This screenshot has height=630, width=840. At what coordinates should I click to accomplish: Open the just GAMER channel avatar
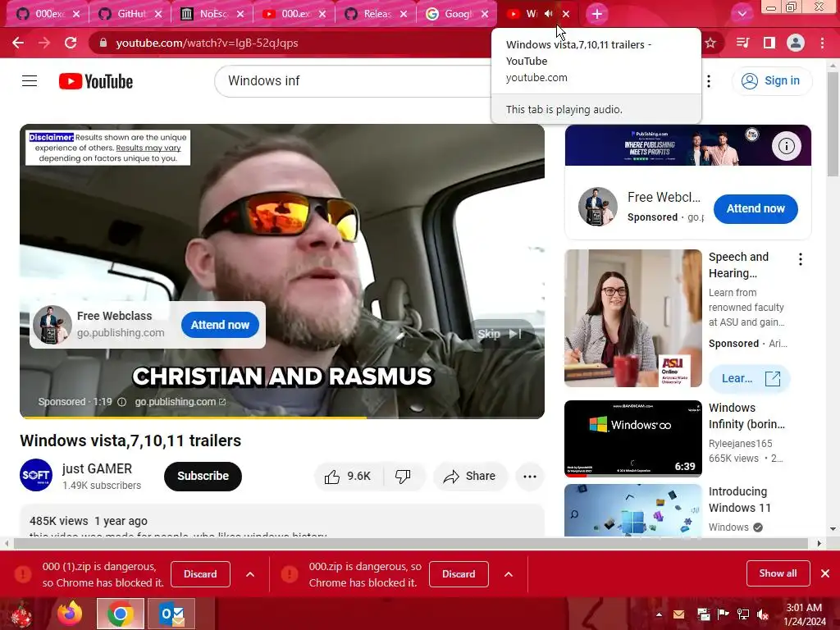tap(36, 475)
